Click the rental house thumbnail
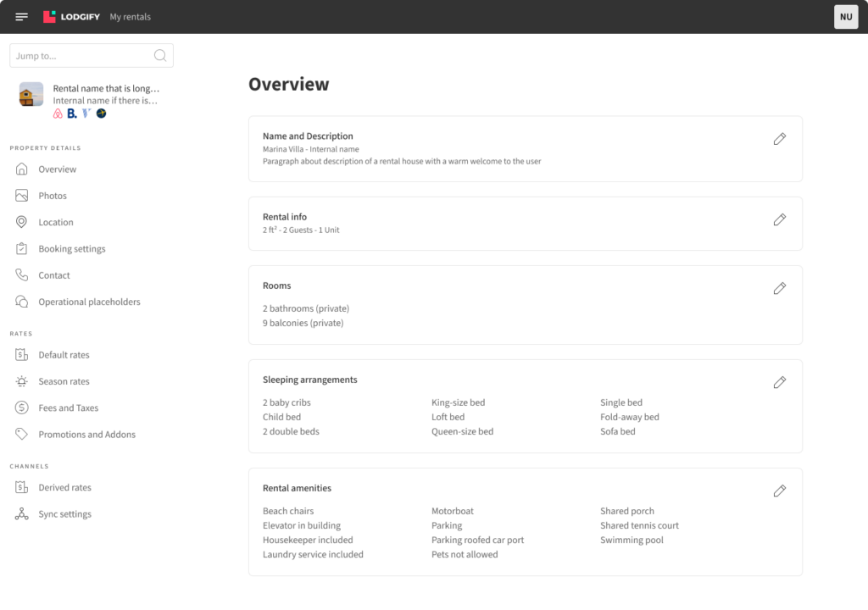 point(31,94)
